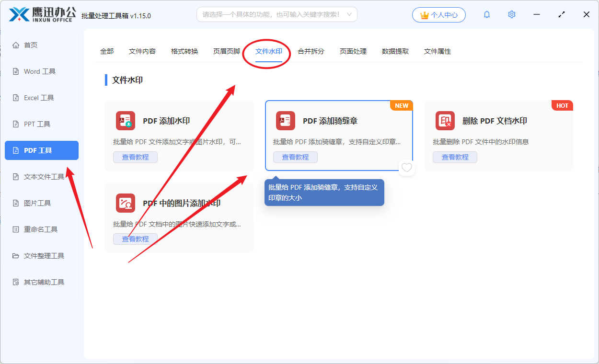This screenshot has width=599, height=364.
Task: Click 查看教程 under PDF 添加水印
Action: 135,157
